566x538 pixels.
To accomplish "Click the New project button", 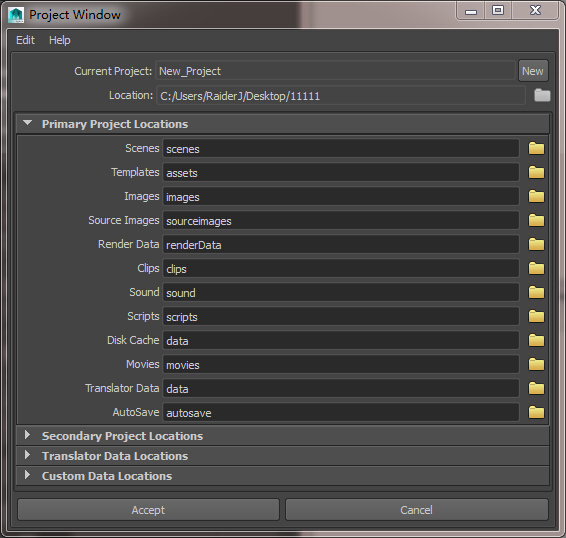I will 533,71.
